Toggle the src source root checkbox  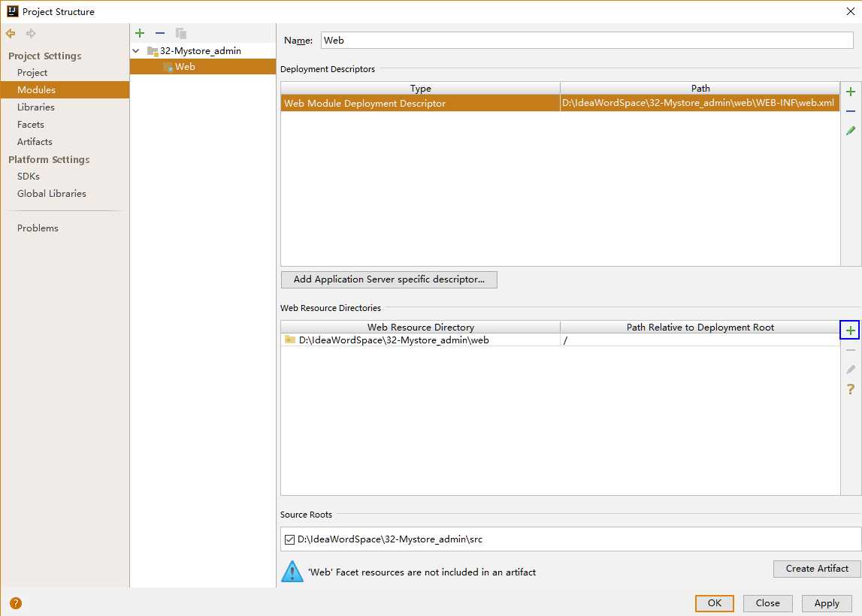290,539
